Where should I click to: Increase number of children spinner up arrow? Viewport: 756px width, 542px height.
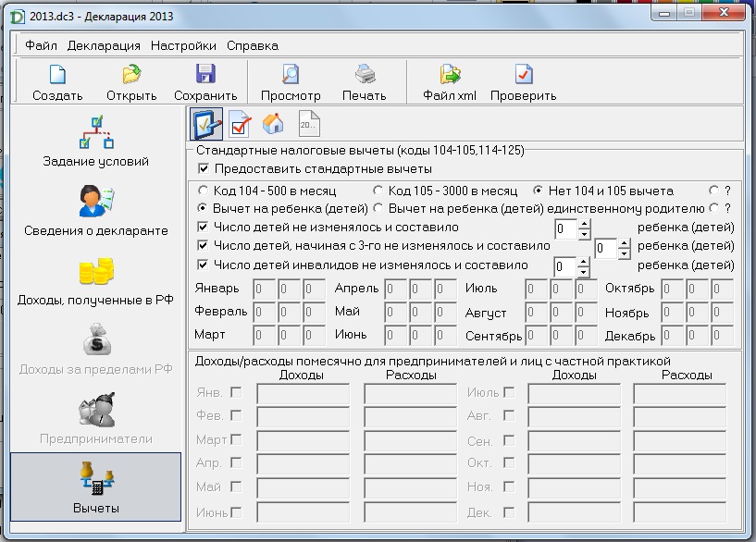tap(585, 224)
